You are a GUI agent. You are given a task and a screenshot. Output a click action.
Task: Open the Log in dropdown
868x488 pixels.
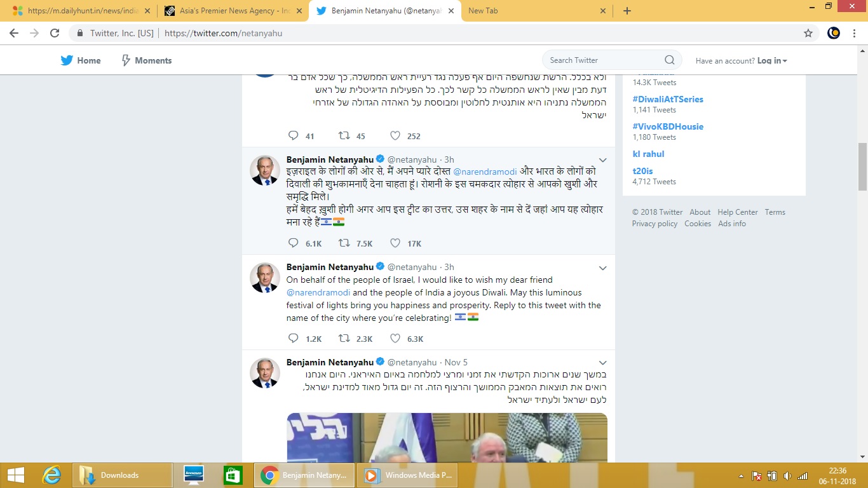pos(772,61)
